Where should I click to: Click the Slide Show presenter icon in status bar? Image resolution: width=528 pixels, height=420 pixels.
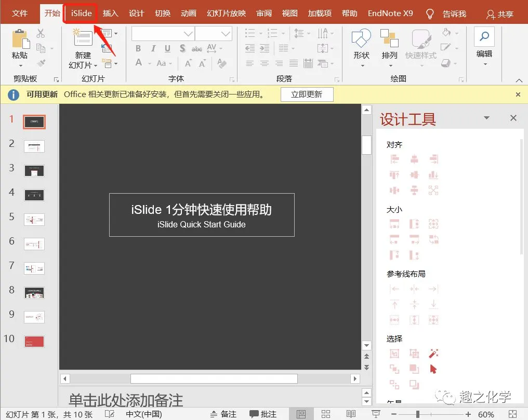click(376, 414)
